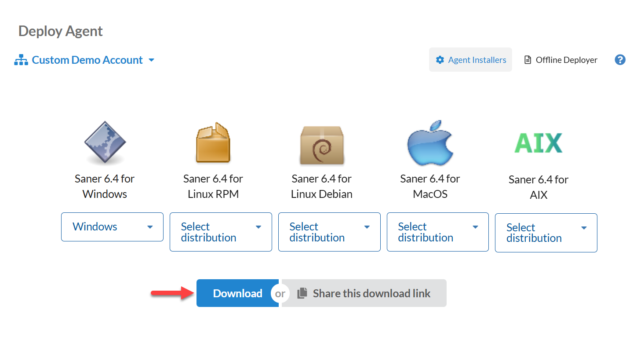Viewport: 644px width, 343px height.
Task: Click the Linux RPM package box icon
Action: click(x=213, y=143)
